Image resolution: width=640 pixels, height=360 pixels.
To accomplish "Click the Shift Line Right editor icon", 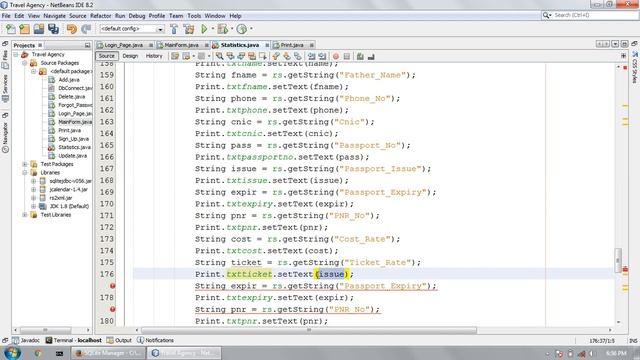I will tap(322, 56).
